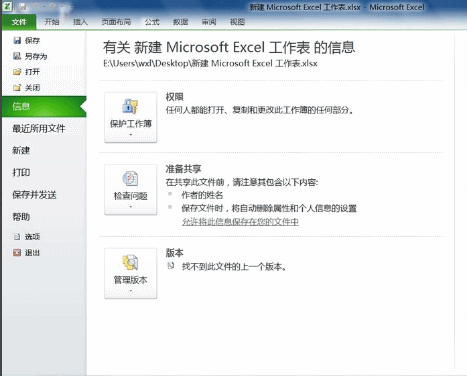Click the 权限 heading

174,97
